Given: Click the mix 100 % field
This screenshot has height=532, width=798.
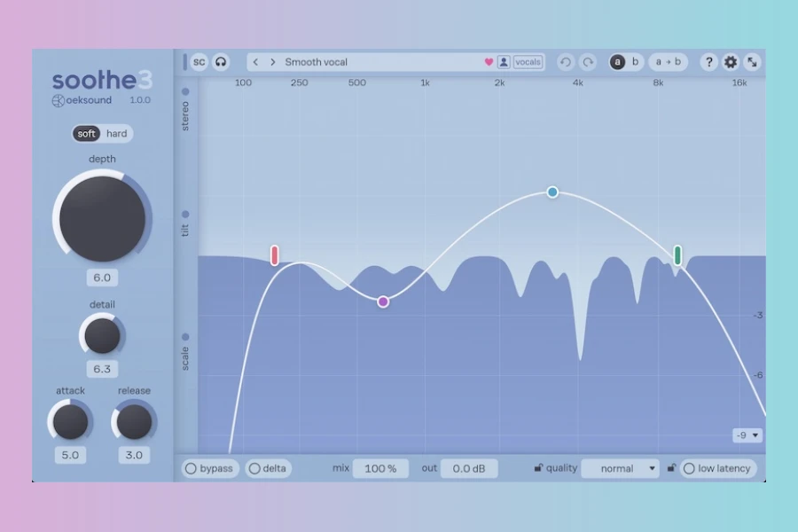Looking at the screenshot, I should point(380,468).
